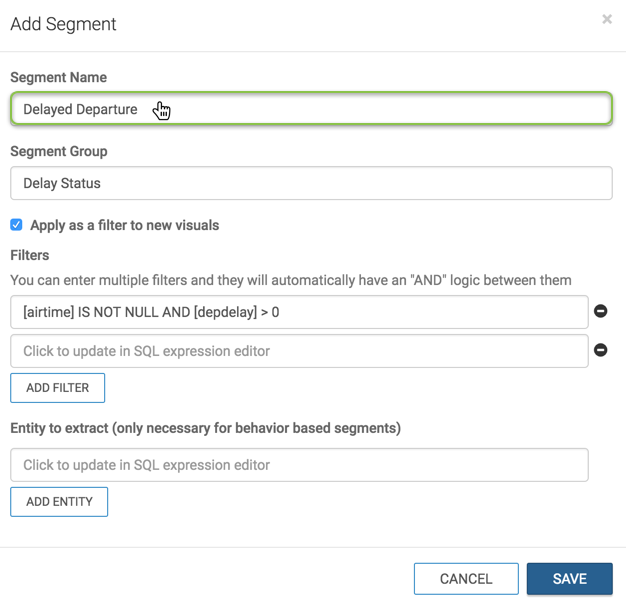
Task: Save the new segment
Action: [569, 579]
